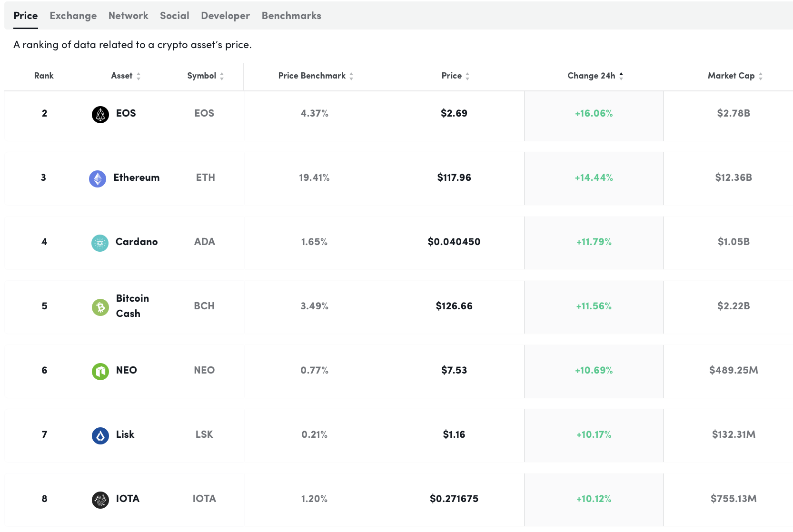Switch to the Exchange tab

point(73,16)
